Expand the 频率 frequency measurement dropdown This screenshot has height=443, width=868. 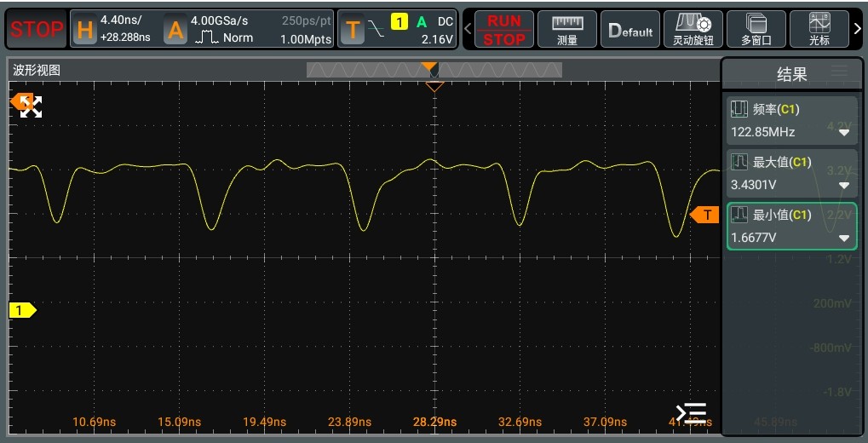click(843, 132)
